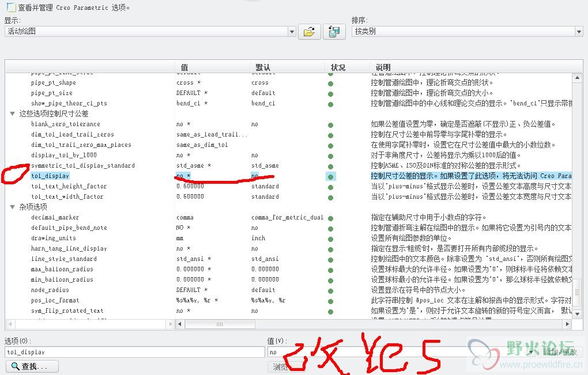Open configuration file folder icon
The image size is (588, 375).
[x=309, y=32]
